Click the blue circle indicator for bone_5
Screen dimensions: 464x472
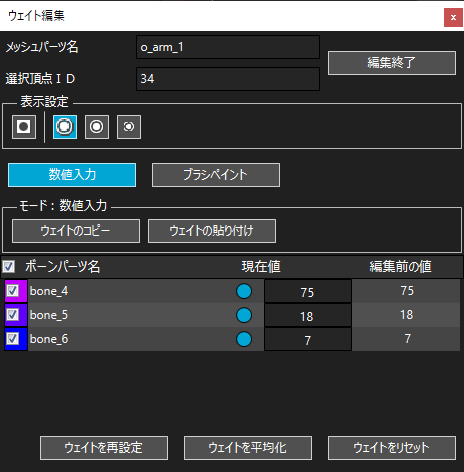coord(244,315)
